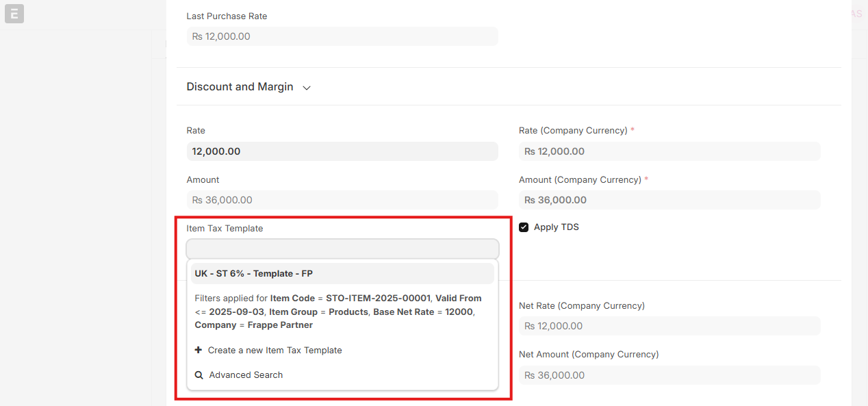Image resolution: width=868 pixels, height=406 pixels.
Task: Click the Last Purchase Rate field
Action: pyautogui.click(x=342, y=36)
